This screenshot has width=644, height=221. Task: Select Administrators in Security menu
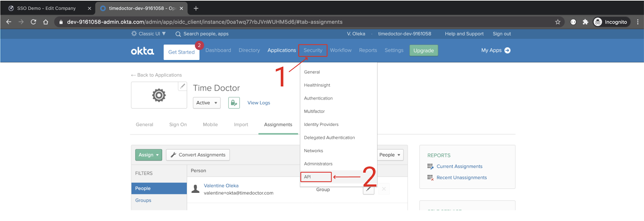point(339,164)
